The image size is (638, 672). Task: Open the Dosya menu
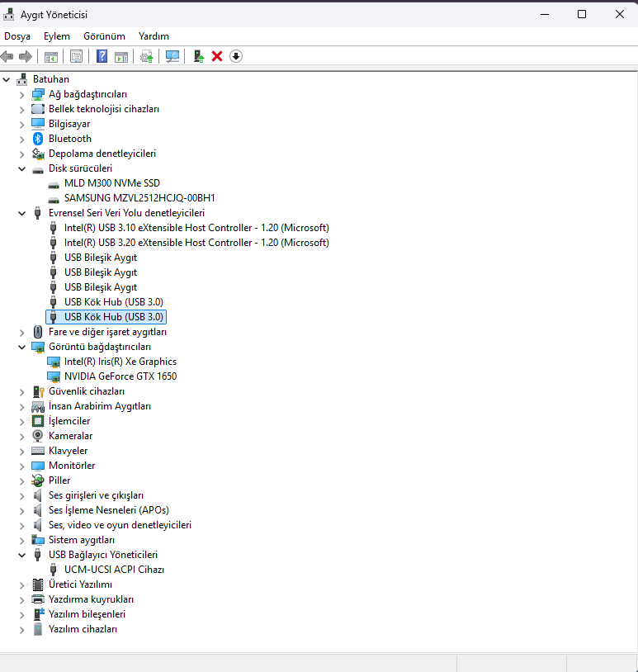pyautogui.click(x=17, y=36)
